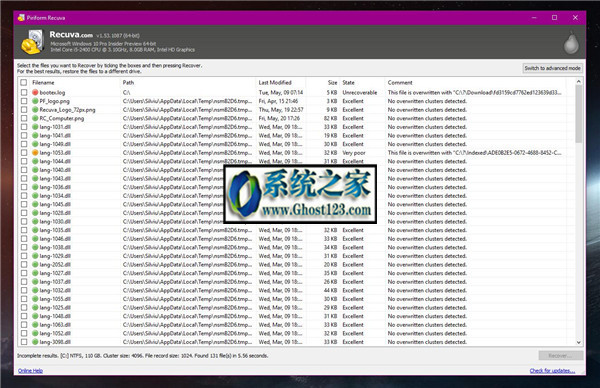Select the lang-1025.dll filename
The image size is (600, 388).
pos(55,308)
